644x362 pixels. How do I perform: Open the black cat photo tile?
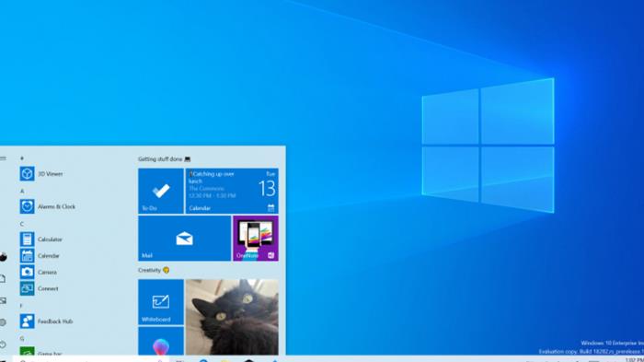point(232,317)
